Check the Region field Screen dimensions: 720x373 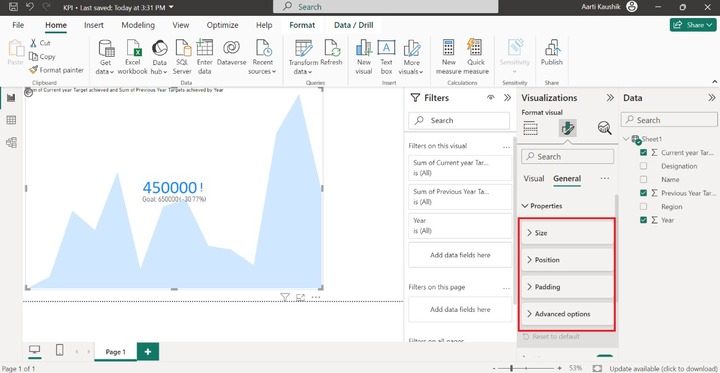pyautogui.click(x=643, y=207)
